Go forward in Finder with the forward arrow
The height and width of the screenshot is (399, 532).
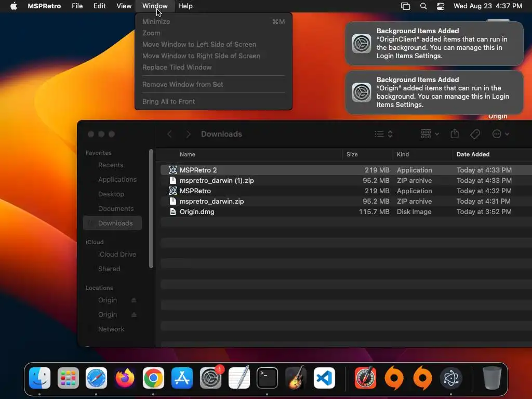pos(188,134)
